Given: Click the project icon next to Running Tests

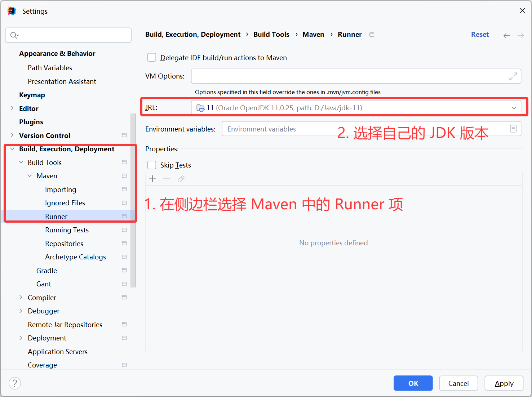Looking at the screenshot, I should click(124, 230).
